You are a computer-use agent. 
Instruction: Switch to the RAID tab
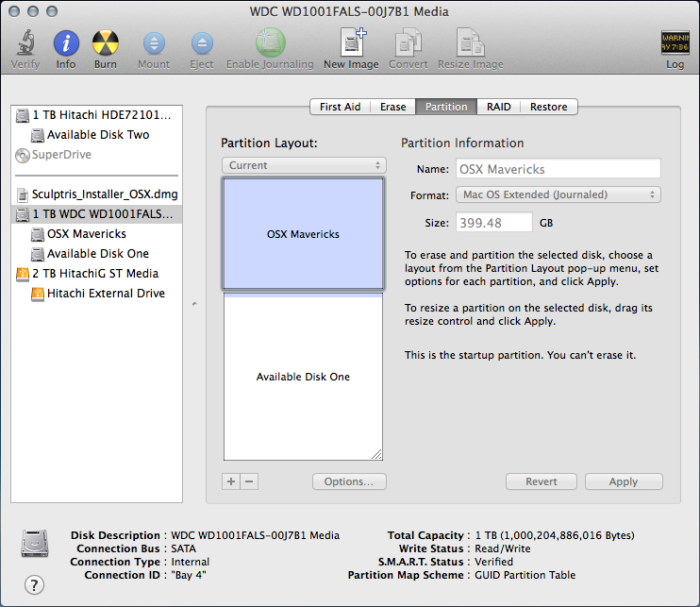click(x=499, y=107)
